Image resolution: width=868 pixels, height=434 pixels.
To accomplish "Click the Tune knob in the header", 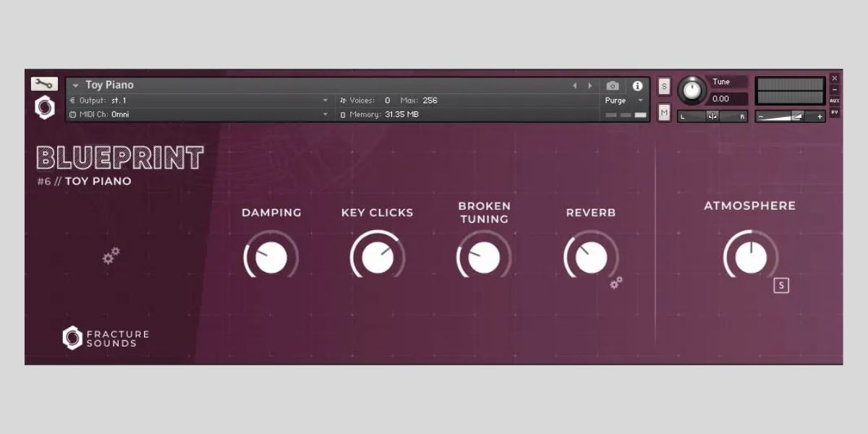I will [692, 90].
